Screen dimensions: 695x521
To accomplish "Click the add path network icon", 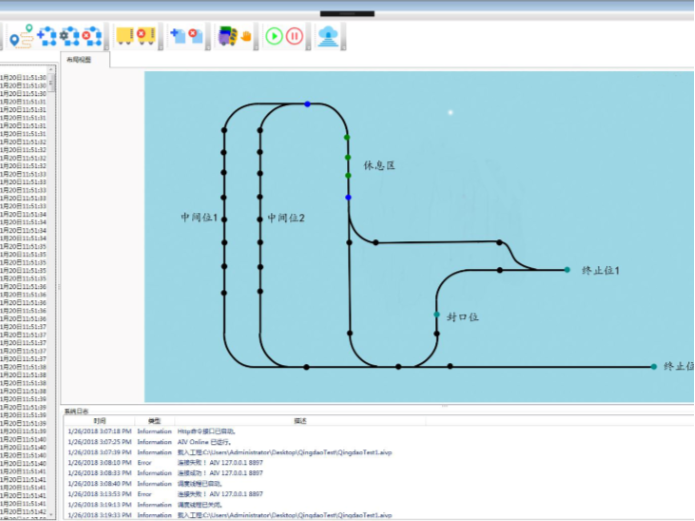I will tap(46, 36).
